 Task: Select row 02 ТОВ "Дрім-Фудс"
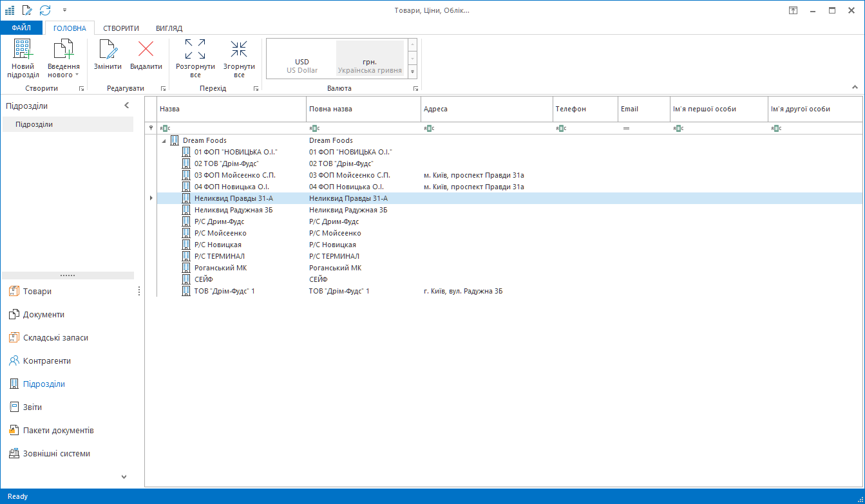(509, 163)
